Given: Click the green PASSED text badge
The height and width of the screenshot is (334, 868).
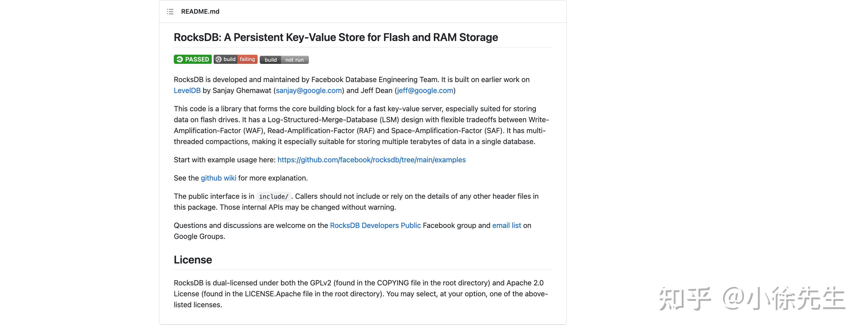Looking at the screenshot, I should tap(197, 59).
